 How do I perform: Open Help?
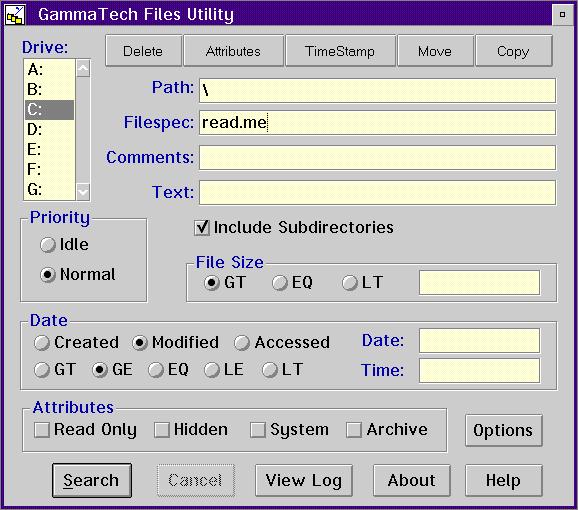click(504, 481)
